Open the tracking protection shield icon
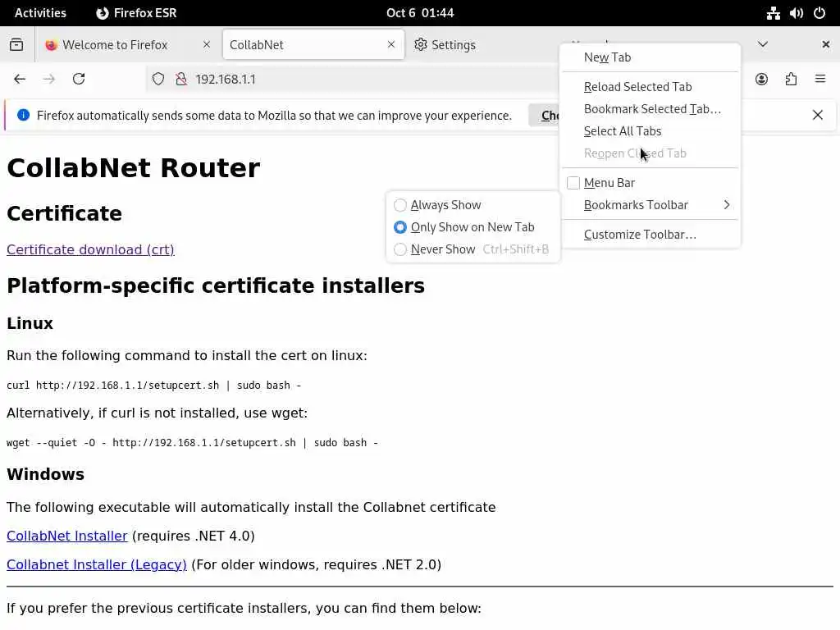The image size is (840, 630). [x=158, y=80]
